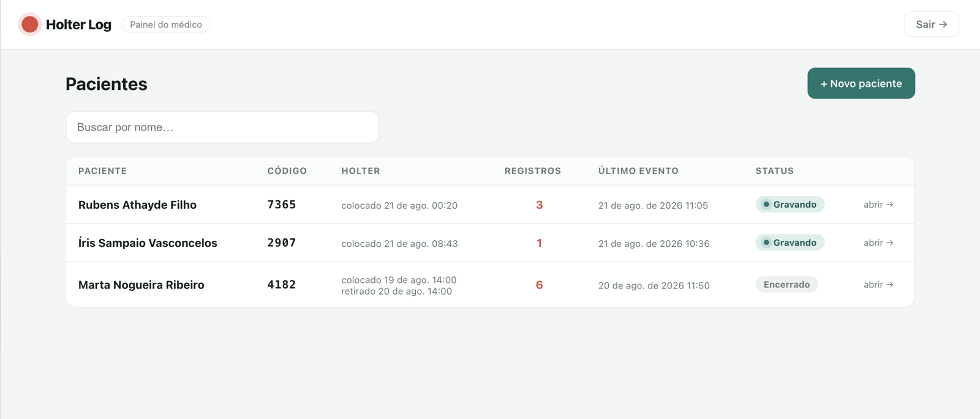Click the CÓDIGO column header
The image size is (980, 419).
pos(287,171)
